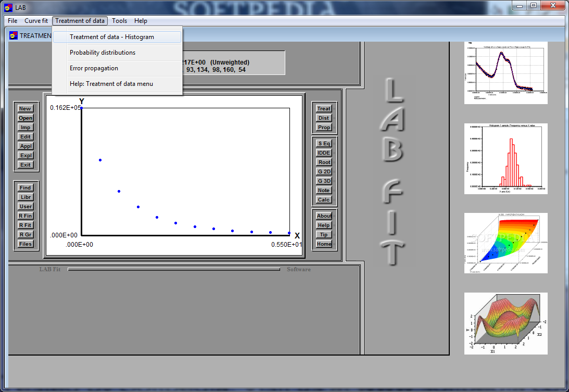
Task: Click the 0.550E+01 X-axis maximum label
Action: pos(286,245)
